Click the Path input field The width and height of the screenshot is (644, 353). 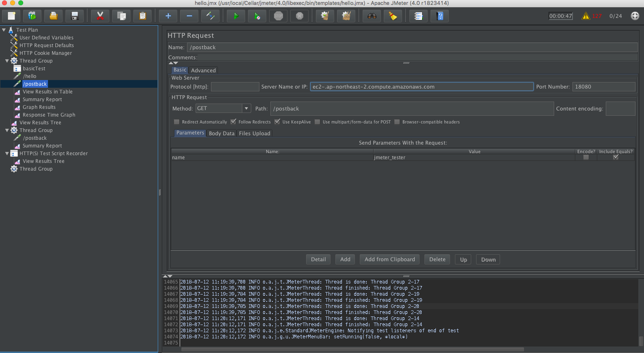(x=412, y=108)
